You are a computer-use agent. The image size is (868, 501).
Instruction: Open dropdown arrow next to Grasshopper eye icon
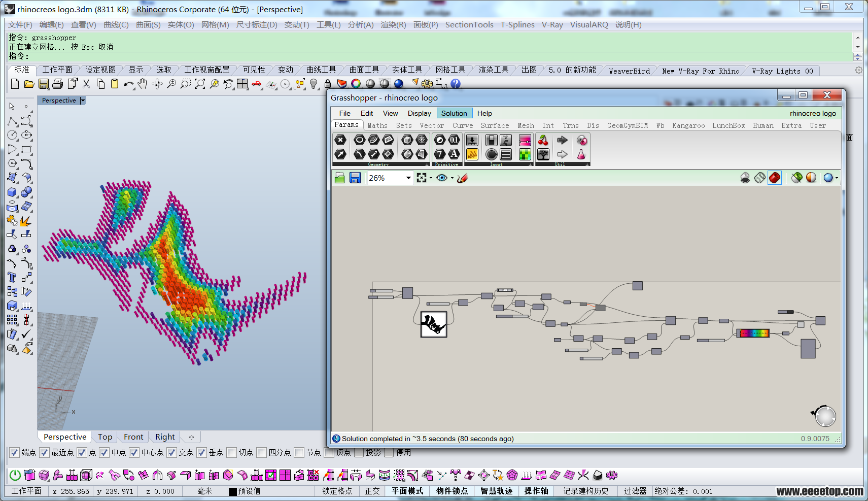[452, 178]
